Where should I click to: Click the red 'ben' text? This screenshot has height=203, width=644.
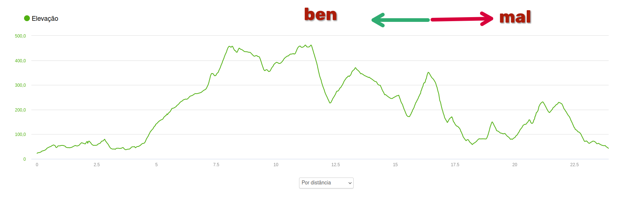coord(321,15)
